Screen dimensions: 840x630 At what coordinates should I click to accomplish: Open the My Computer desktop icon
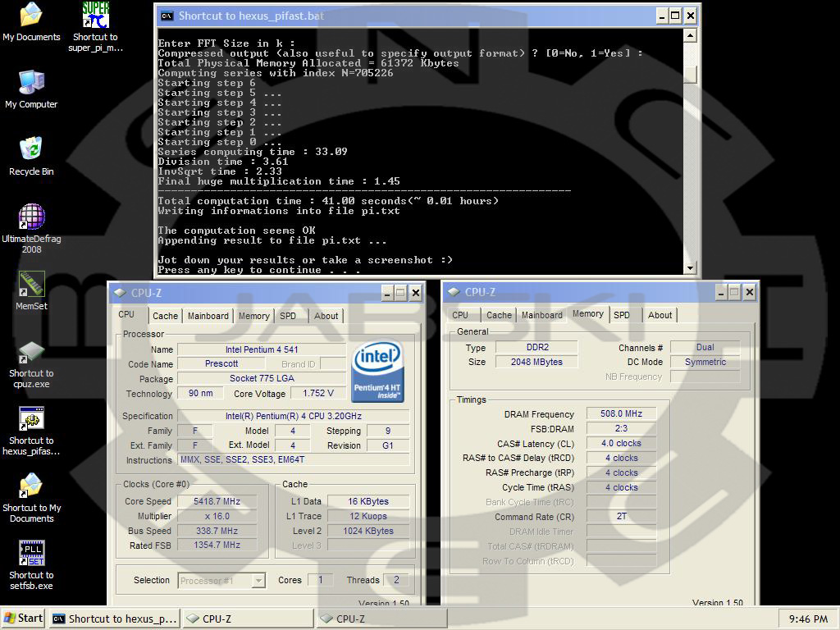(31, 89)
